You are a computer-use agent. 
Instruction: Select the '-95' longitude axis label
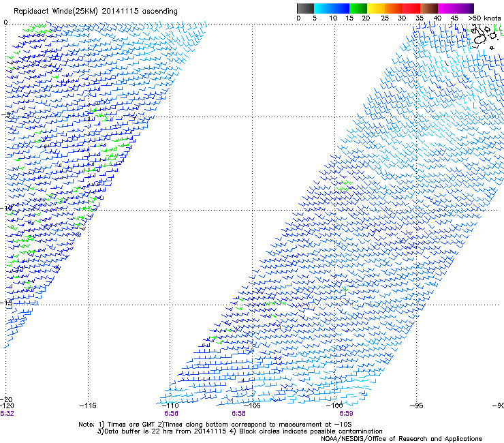[x=417, y=406]
